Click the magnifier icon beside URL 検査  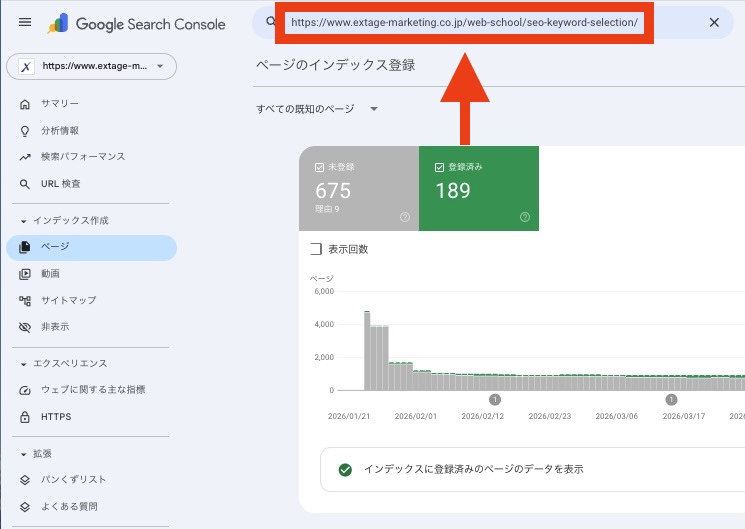pos(25,184)
